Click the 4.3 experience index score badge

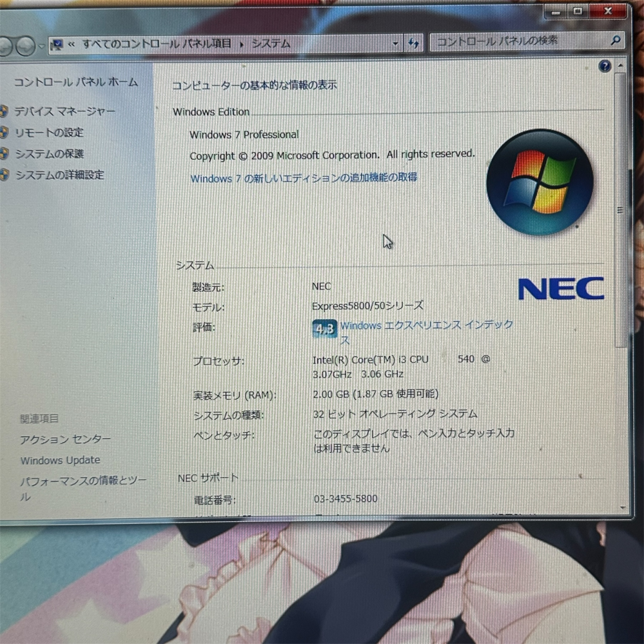[x=324, y=328]
